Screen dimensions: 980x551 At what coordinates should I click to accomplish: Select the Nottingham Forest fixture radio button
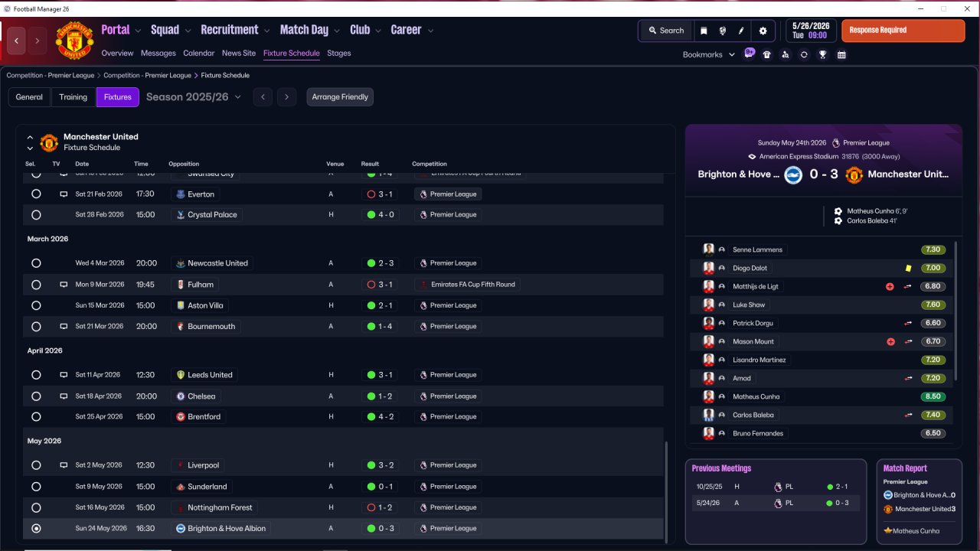click(36, 507)
